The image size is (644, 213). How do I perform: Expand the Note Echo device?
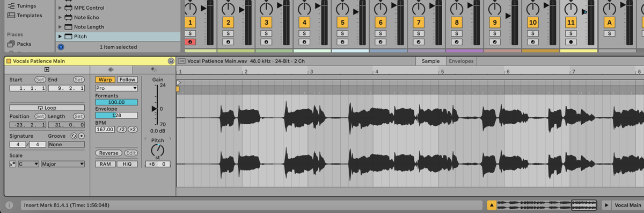pyautogui.click(x=60, y=17)
